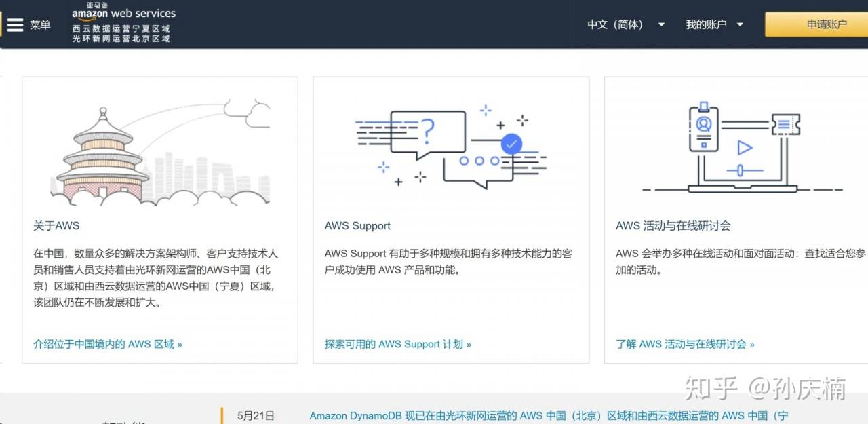Click the AWS Support chat bubbles illustration
The height and width of the screenshot is (424, 868).
451,147
